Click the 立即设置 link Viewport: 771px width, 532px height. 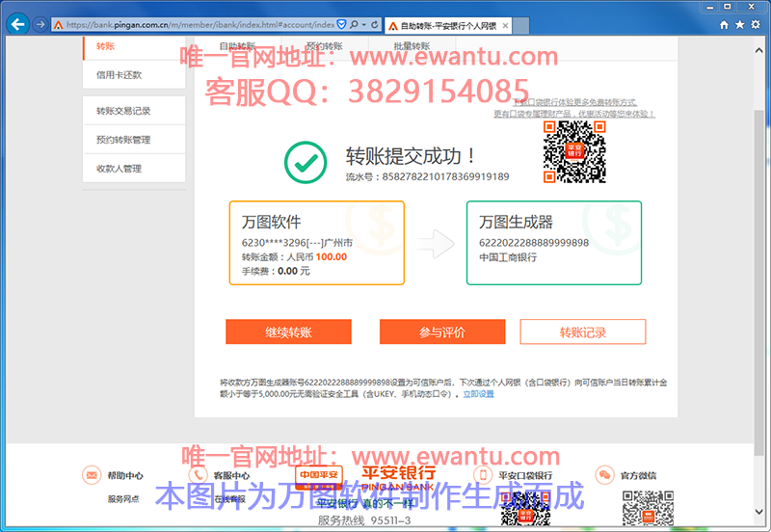(478, 394)
